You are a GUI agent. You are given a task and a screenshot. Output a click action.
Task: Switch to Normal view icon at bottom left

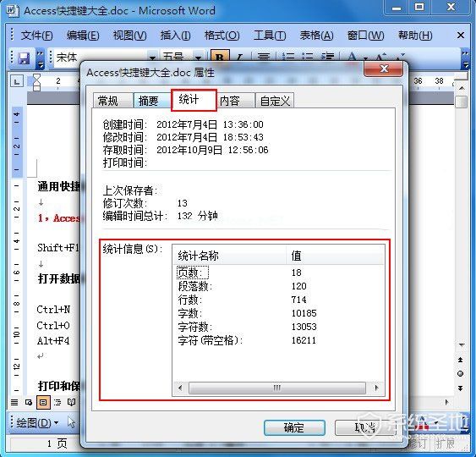(14, 403)
